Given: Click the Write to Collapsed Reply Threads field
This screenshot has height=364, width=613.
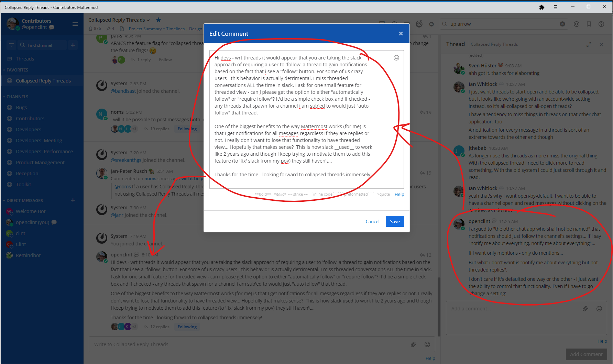Looking at the screenshot, I should [x=241, y=344].
